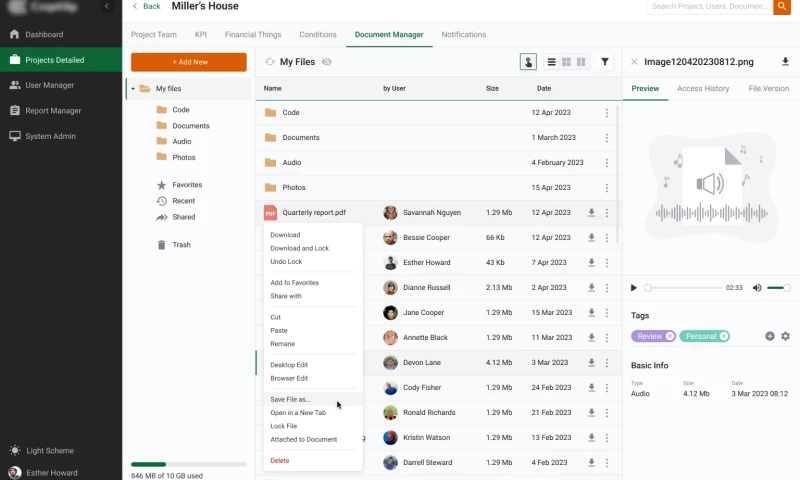The width and height of the screenshot is (800, 480).
Task: Select the Documents folder in the tree
Action: pos(183,125)
